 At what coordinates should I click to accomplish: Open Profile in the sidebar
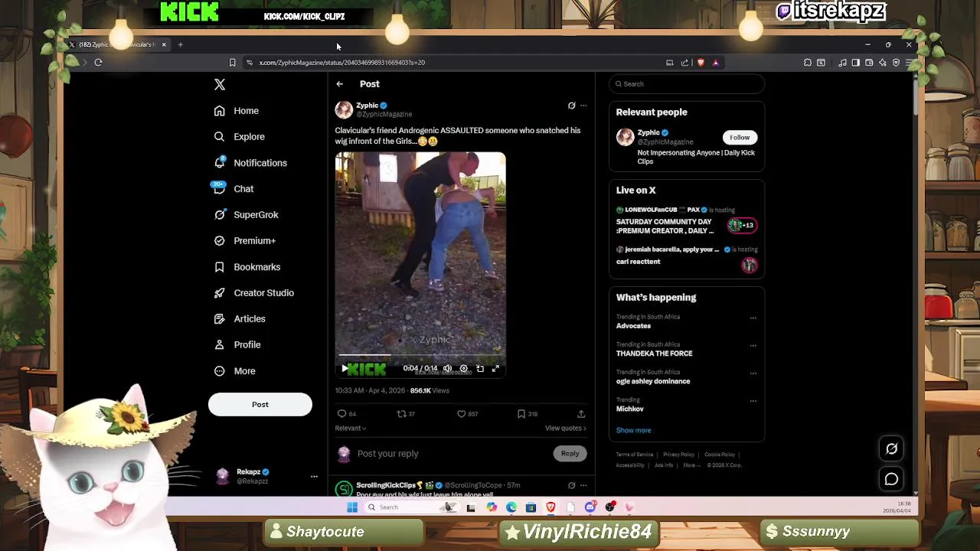(237, 345)
